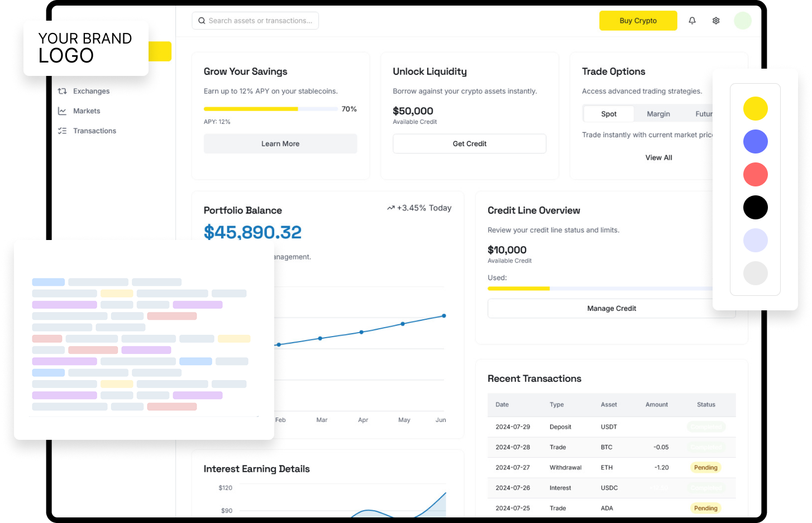Choose the periwinkle blue color swatch
Image resolution: width=812 pixels, height=523 pixels.
[x=756, y=141]
